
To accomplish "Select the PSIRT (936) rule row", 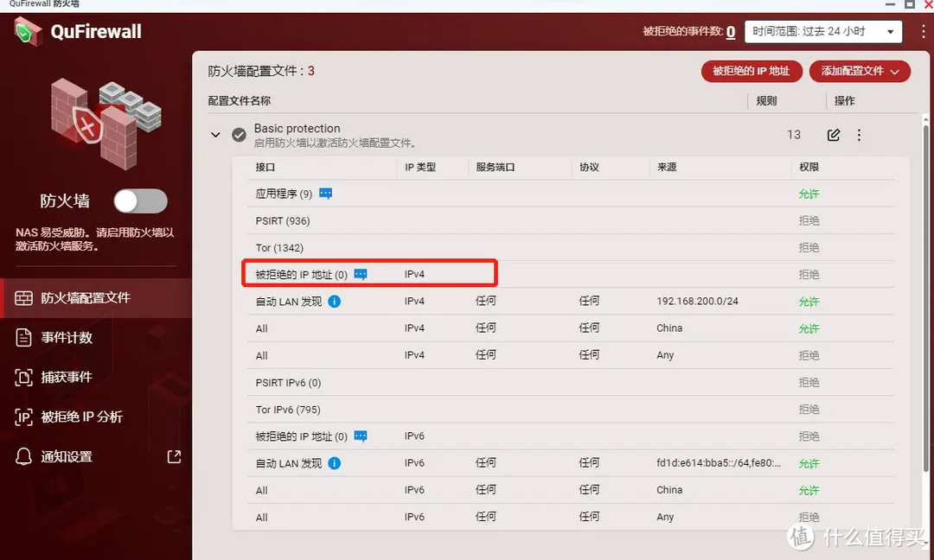I will (x=571, y=220).
